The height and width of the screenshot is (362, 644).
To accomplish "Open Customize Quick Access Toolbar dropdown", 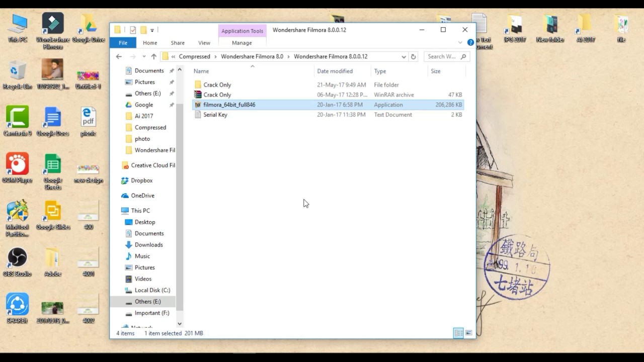I will click(152, 30).
